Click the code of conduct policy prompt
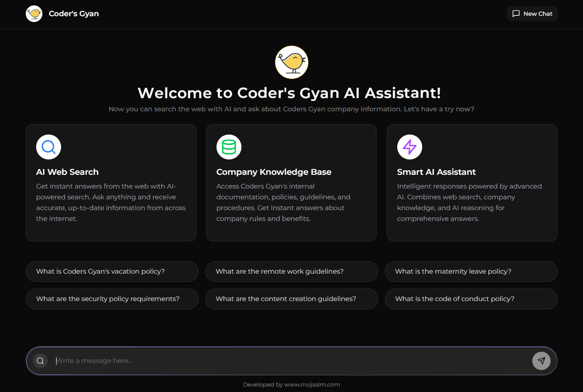The width and height of the screenshot is (583, 392). pyautogui.click(x=471, y=299)
